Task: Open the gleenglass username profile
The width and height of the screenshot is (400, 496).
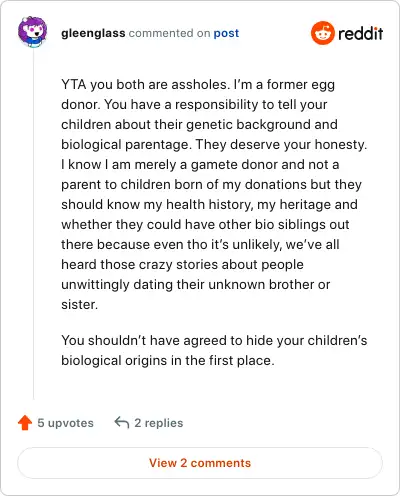Action: tap(93, 33)
